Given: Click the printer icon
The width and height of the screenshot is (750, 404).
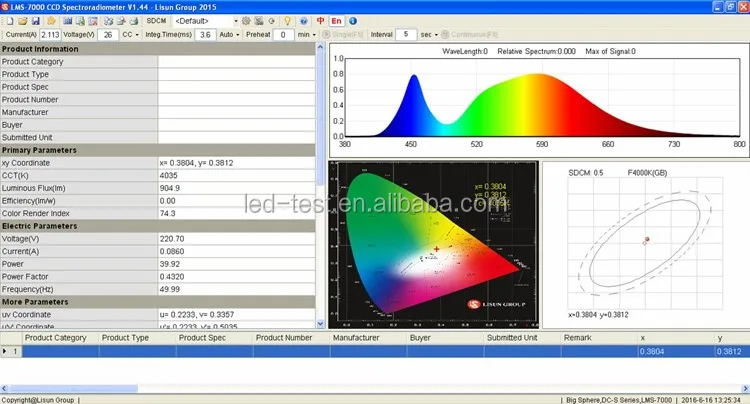Looking at the screenshot, I should (x=134, y=21).
